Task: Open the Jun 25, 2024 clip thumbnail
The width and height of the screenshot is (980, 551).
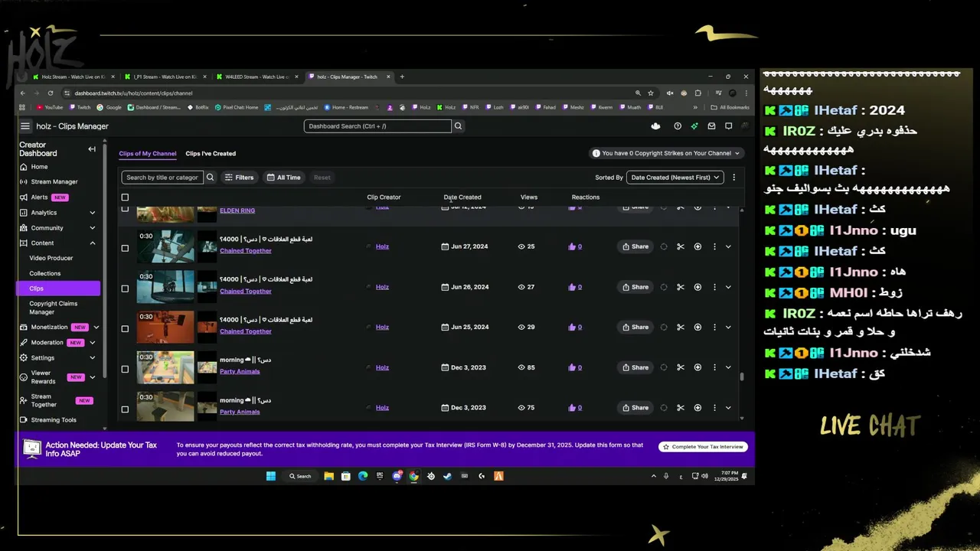Action: click(165, 328)
